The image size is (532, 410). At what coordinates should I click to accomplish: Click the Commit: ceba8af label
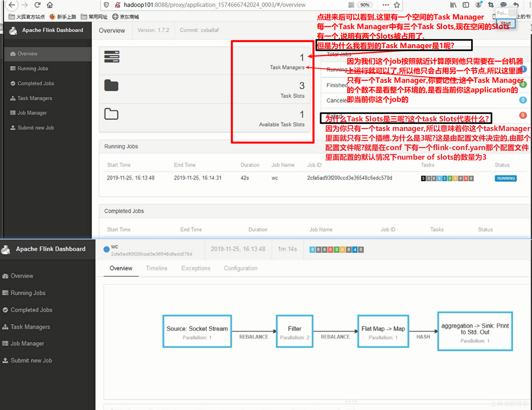click(199, 30)
